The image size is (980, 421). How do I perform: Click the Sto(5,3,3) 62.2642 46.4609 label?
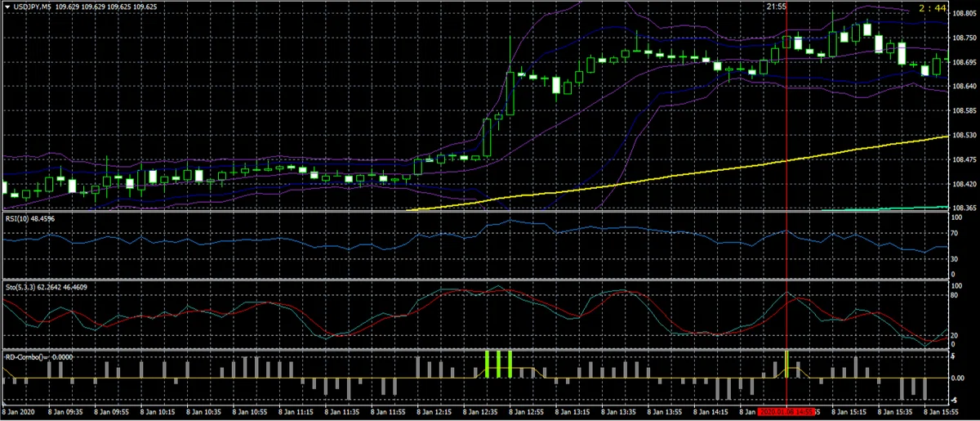point(45,288)
